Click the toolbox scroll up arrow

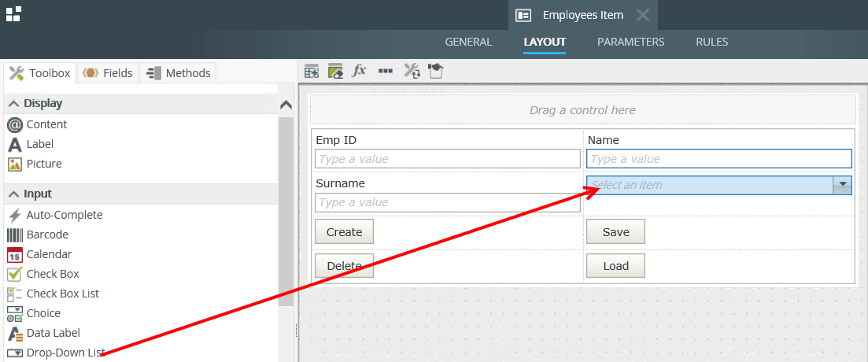286,105
